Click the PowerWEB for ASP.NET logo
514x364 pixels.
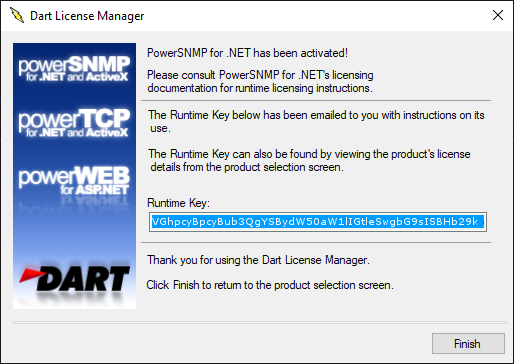click(x=74, y=180)
